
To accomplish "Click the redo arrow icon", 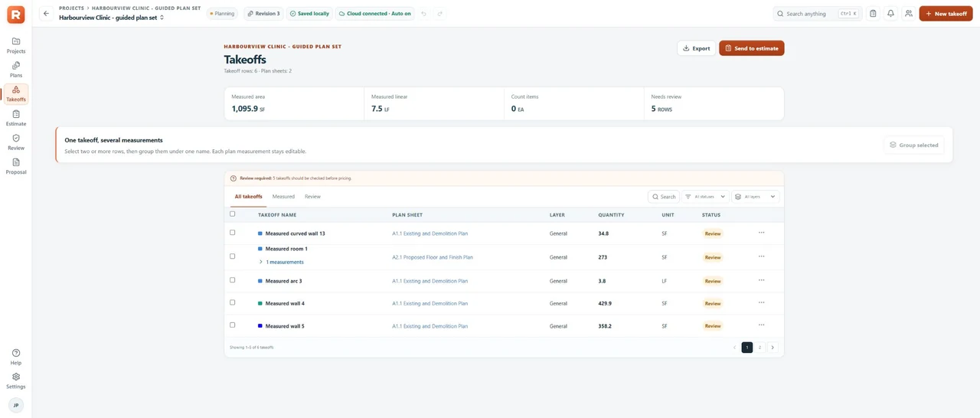I will click(439, 14).
